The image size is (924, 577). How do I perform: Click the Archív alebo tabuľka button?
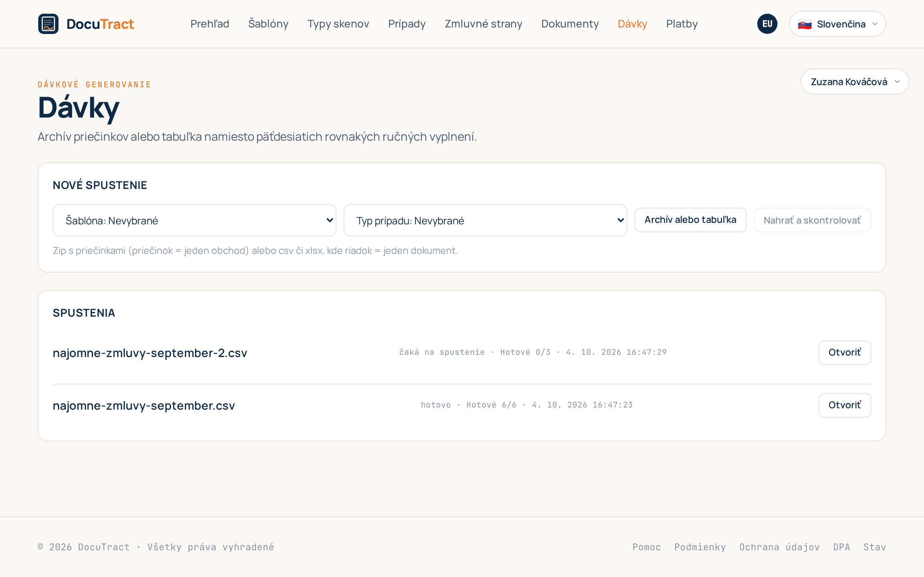point(690,220)
